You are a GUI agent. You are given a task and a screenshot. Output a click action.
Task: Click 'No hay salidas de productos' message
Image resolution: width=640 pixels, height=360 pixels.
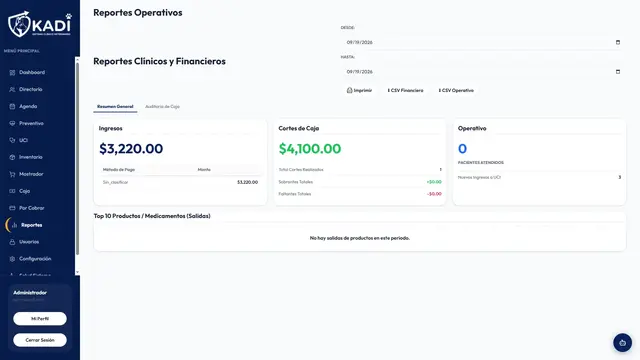[360, 238]
